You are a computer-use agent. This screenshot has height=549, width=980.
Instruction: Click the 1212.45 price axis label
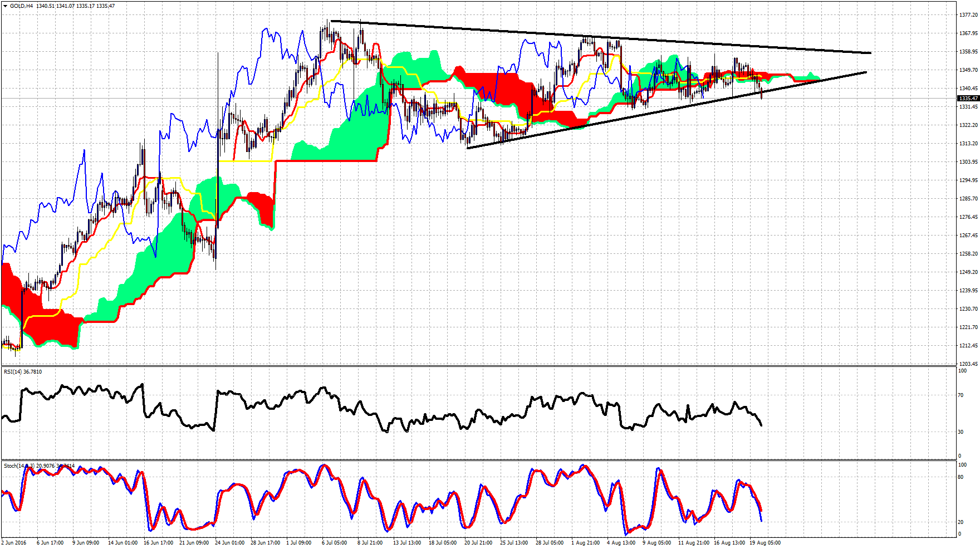coord(968,346)
